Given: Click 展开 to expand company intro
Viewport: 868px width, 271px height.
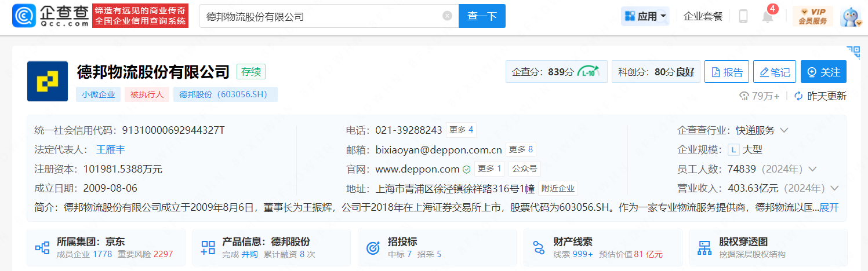Looking at the screenshot, I should point(829,207).
